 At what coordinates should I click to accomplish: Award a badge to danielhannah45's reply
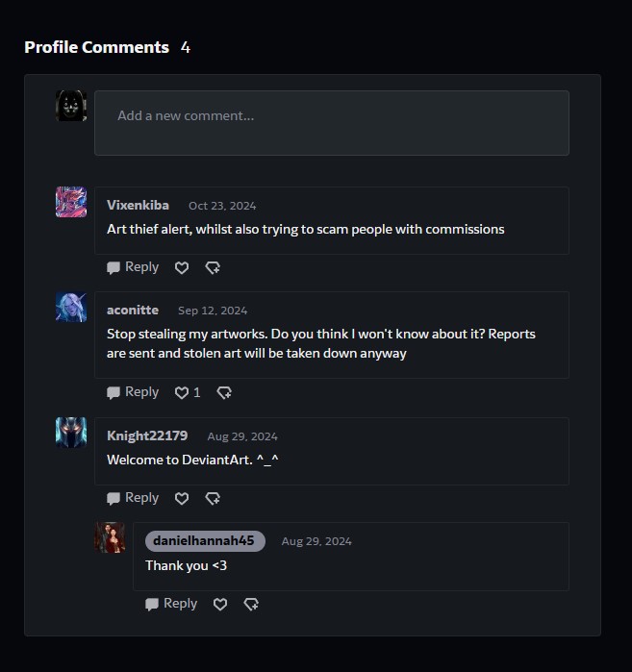tap(251, 605)
